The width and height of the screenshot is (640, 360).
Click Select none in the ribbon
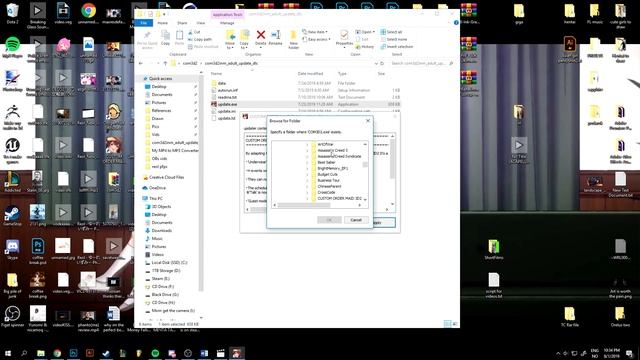394,39
